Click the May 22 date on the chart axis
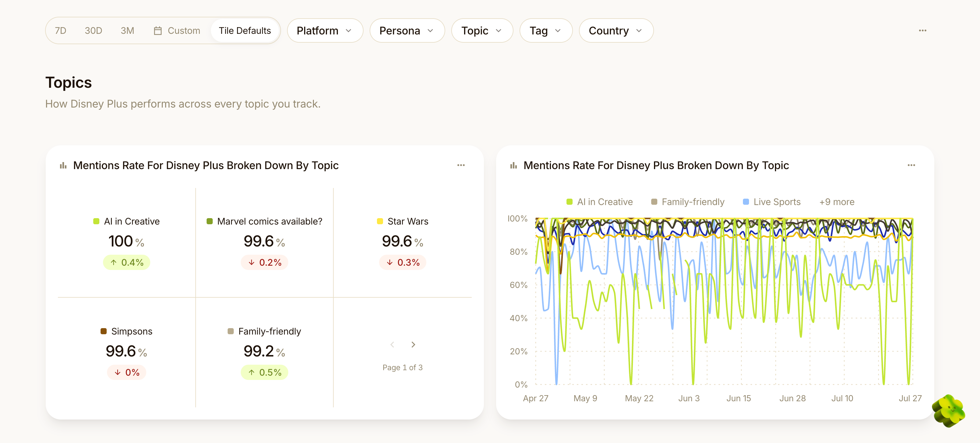This screenshot has height=443, width=980. point(639,398)
